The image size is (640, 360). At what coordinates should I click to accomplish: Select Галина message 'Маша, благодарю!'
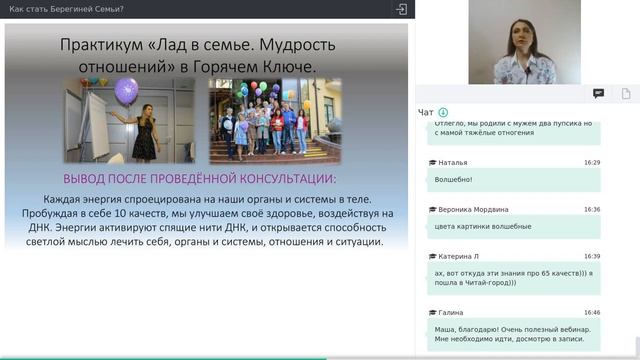pyautogui.click(x=514, y=335)
